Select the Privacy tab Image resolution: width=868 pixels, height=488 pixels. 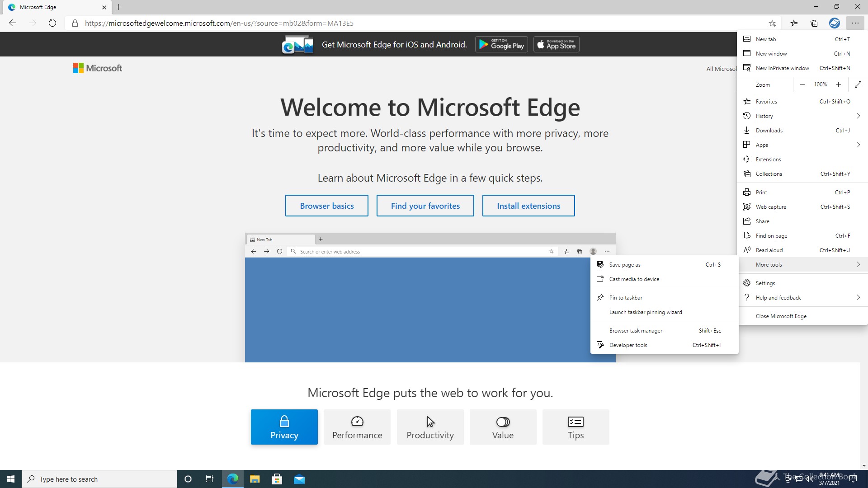pos(284,427)
